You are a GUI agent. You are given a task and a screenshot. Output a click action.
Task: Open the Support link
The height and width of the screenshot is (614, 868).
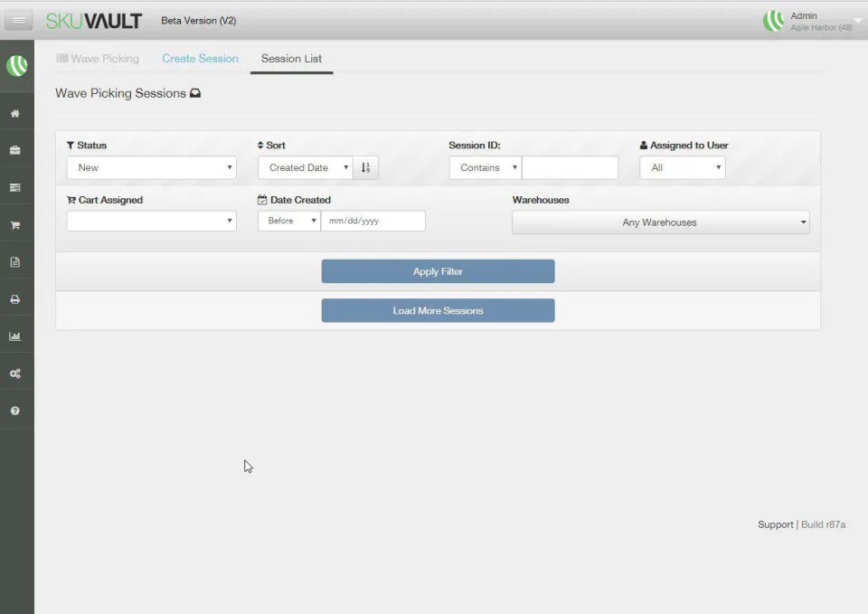tap(775, 524)
